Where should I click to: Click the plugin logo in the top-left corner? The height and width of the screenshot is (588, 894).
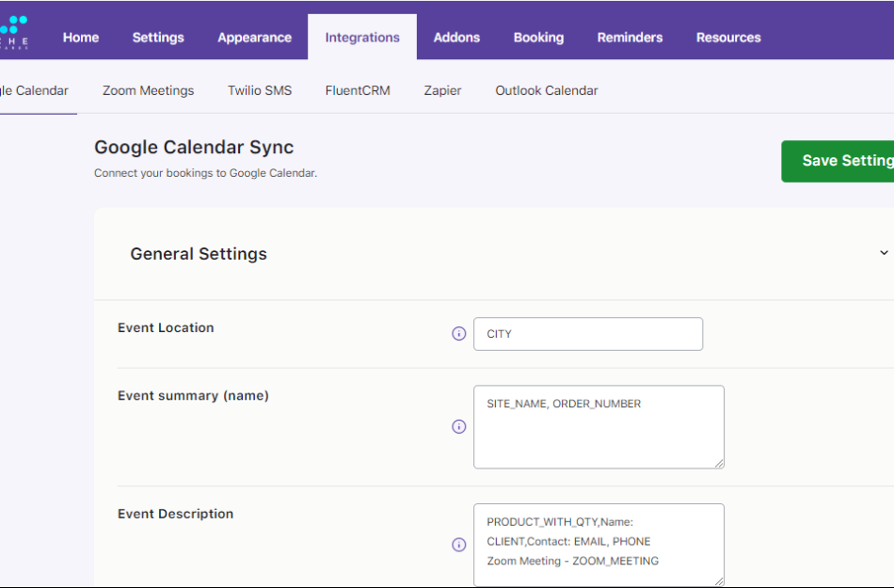click(13, 29)
